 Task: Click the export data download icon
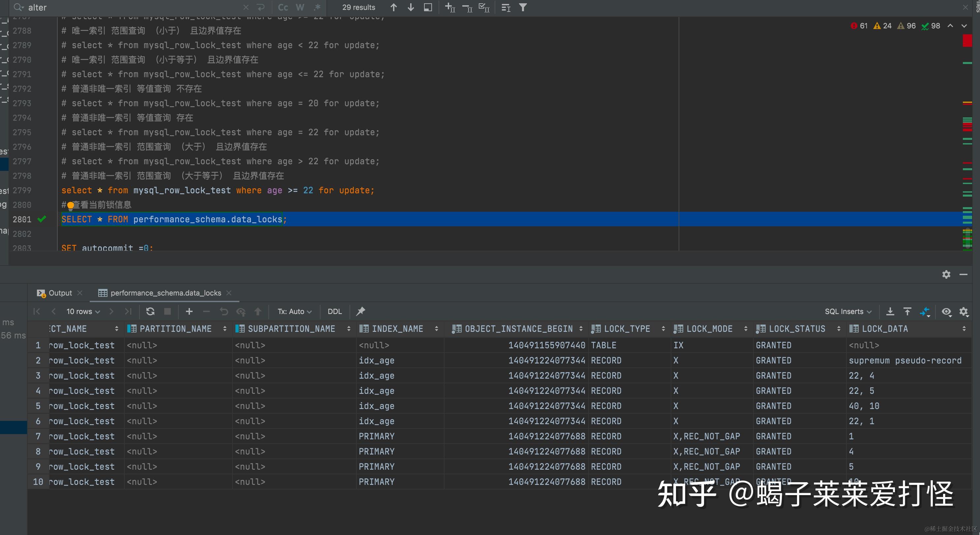click(x=890, y=311)
